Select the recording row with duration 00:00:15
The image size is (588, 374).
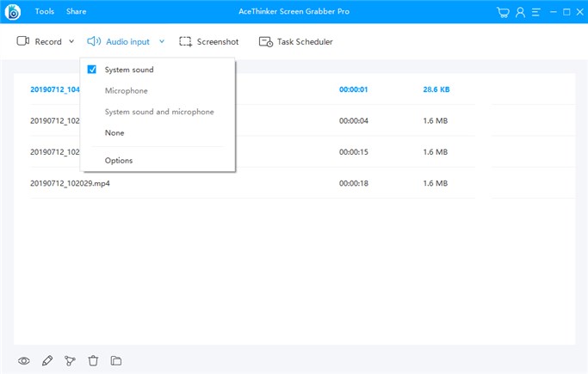click(294, 152)
